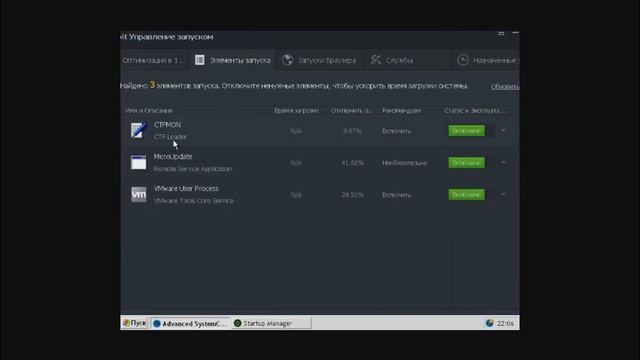Open the Назначенные tasks tab
Viewport: 640px width, 360px height.
(x=486, y=60)
